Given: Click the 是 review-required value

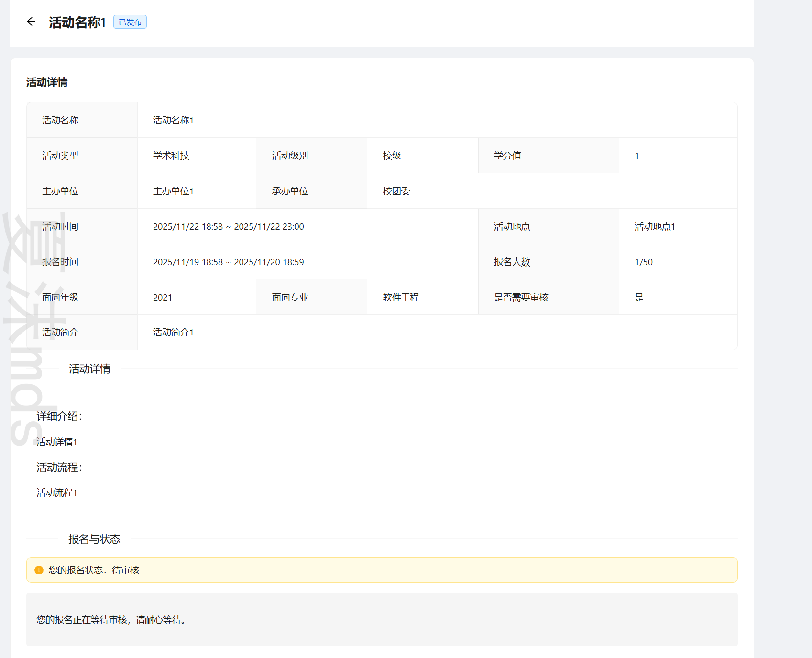Looking at the screenshot, I should pos(639,297).
